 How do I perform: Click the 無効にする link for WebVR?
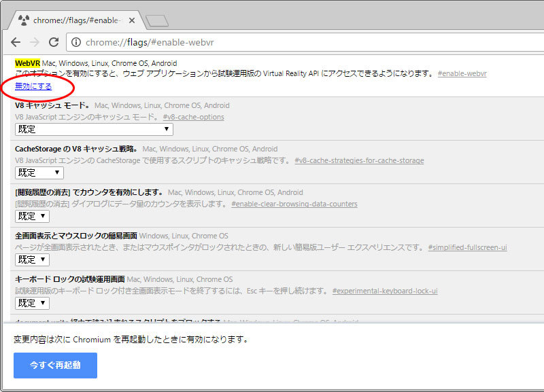point(33,86)
